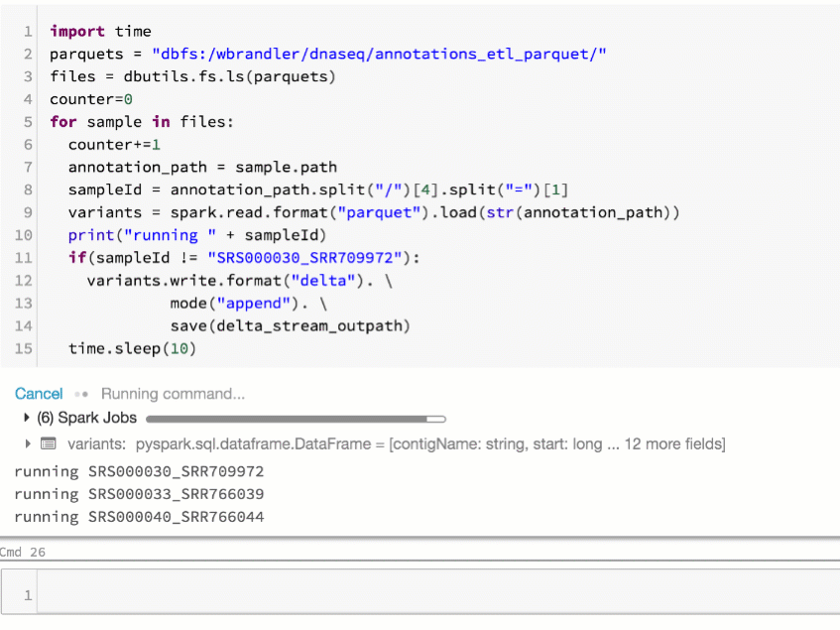Click line number 1 of the Cmd 26 cell
The height and width of the screenshot is (630, 840).
click(x=28, y=595)
